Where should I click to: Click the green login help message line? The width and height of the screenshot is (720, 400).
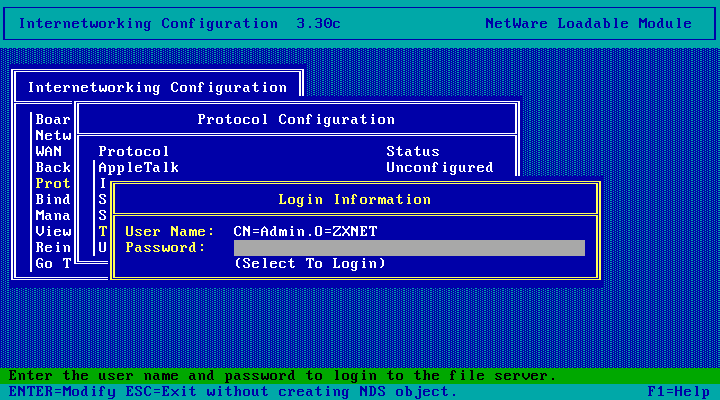pos(360,376)
